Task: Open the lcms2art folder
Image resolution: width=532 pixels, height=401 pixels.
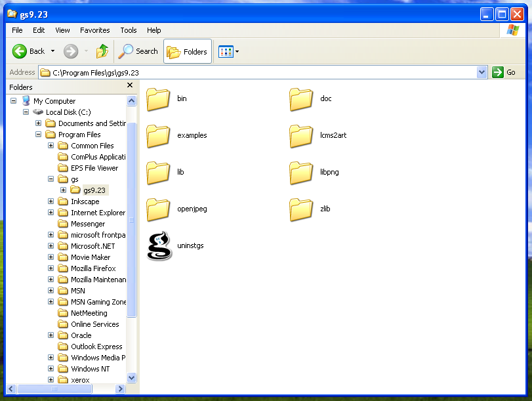Action: pyautogui.click(x=318, y=135)
